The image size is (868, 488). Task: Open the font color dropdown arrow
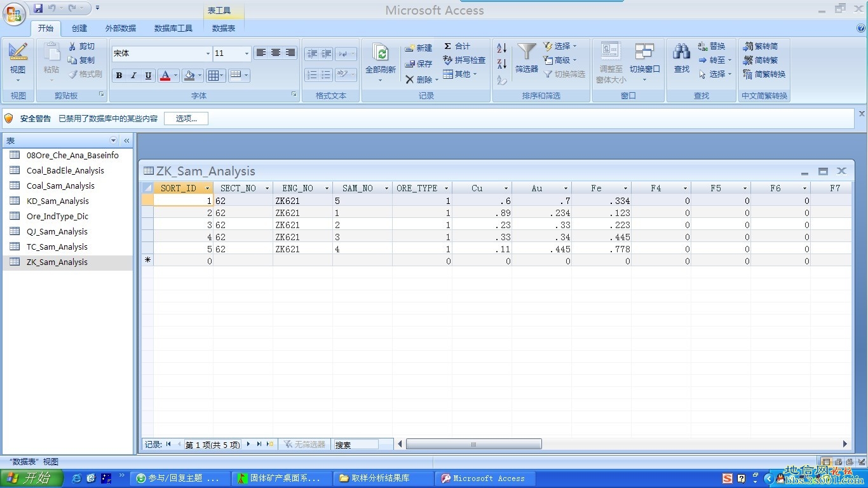pos(176,76)
